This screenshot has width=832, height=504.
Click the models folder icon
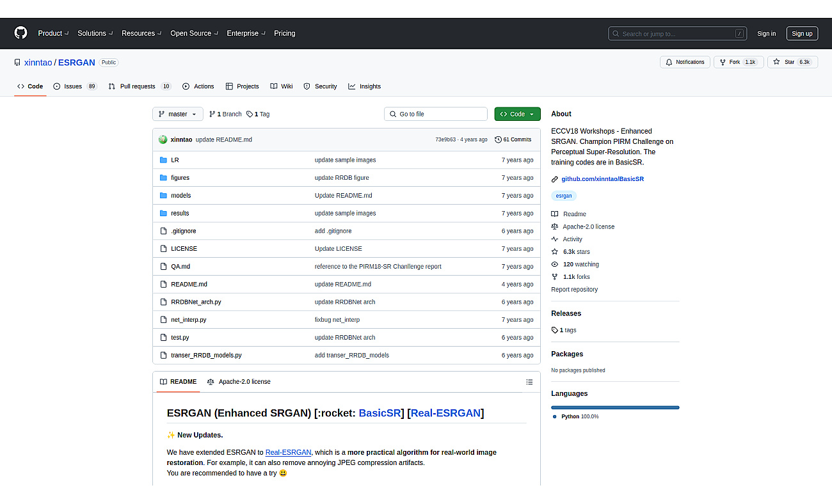coord(163,196)
